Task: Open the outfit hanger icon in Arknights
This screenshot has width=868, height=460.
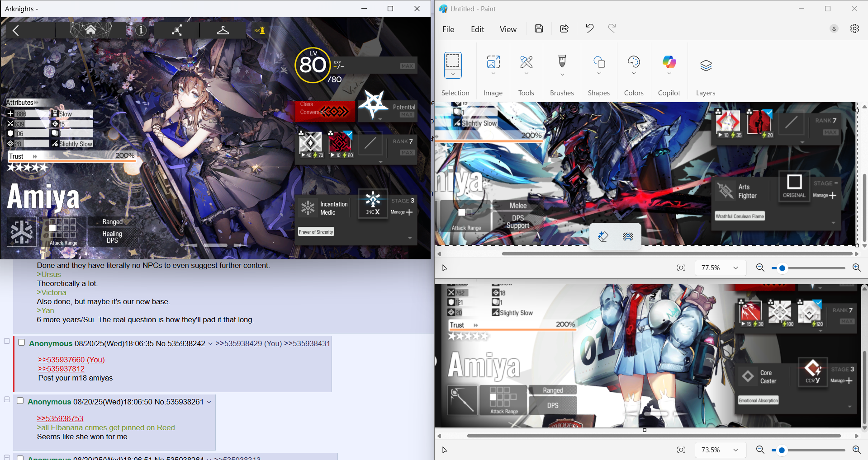Action: click(223, 30)
